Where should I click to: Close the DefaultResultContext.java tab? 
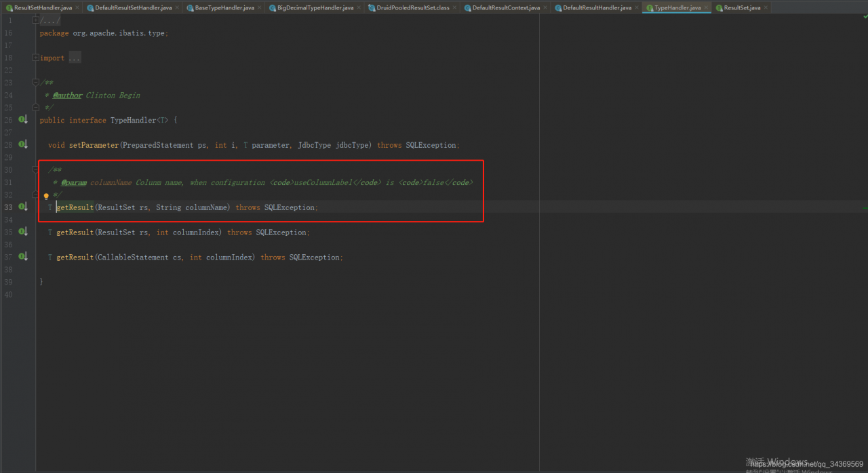[x=546, y=7]
